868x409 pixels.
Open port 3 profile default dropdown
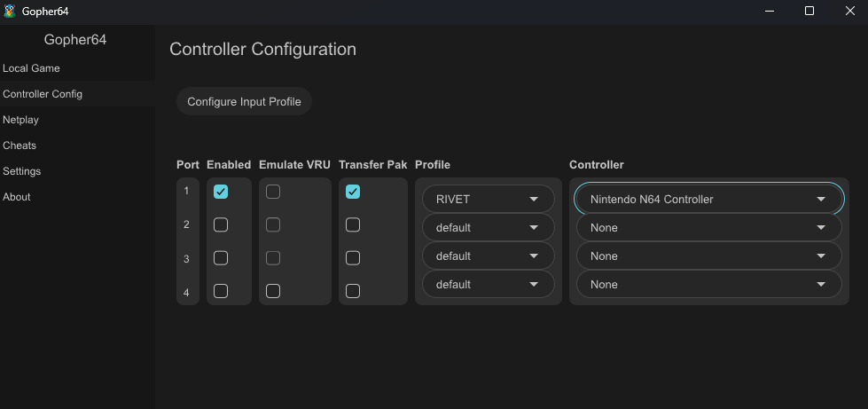click(488, 256)
